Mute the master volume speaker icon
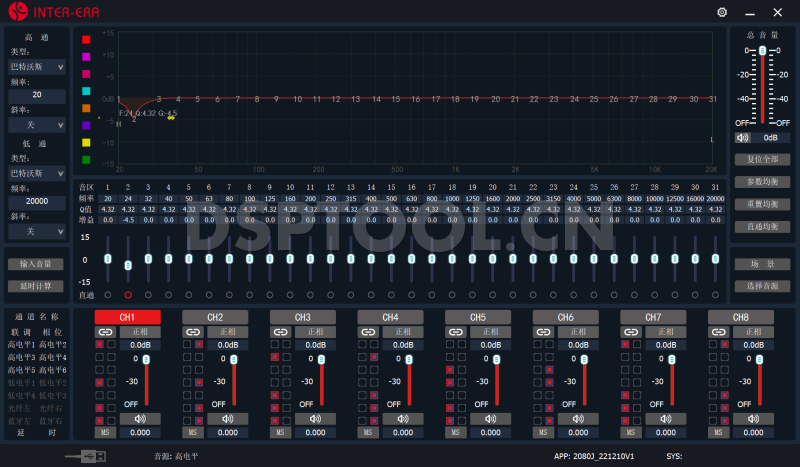The image size is (800, 467). 742,138
